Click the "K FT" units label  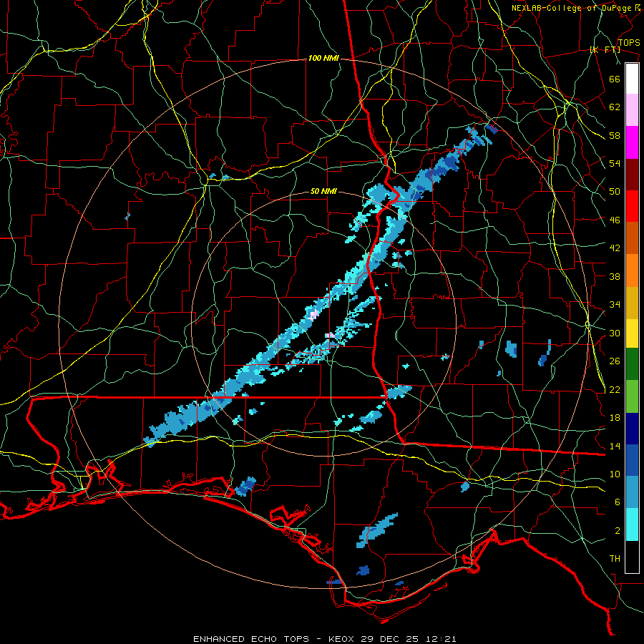[605, 49]
